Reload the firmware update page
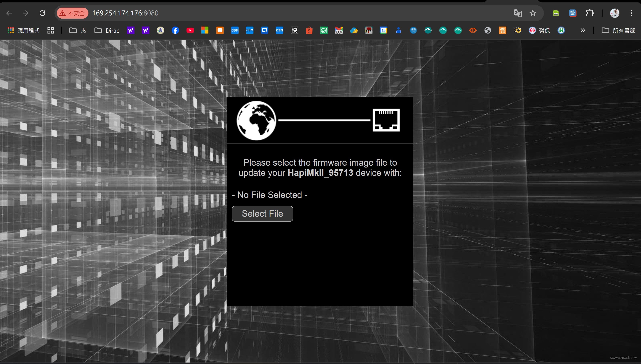Viewport: 641px width, 364px height. point(42,13)
